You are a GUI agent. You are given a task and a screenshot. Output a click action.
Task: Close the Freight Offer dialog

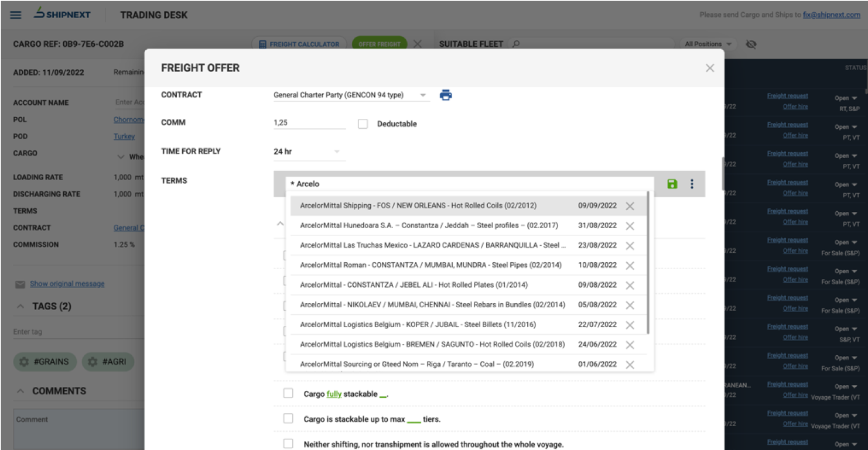click(710, 68)
